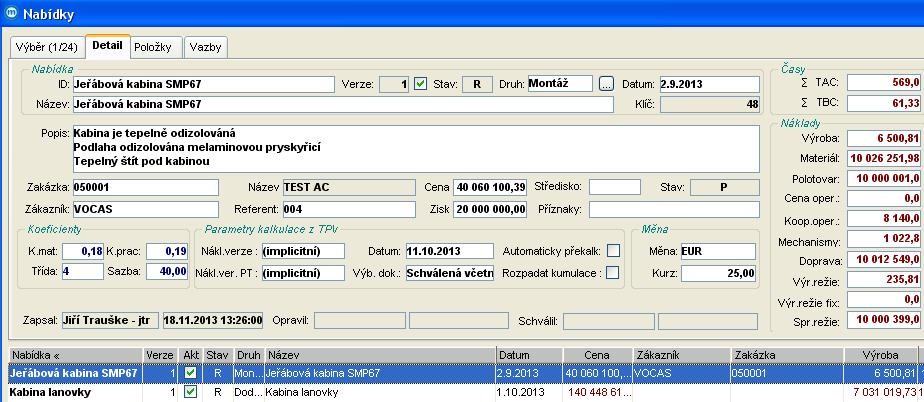This screenshot has width=924, height=402.
Task: Enable the Automaticky překalk. checkbox
Action: click(x=613, y=251)
